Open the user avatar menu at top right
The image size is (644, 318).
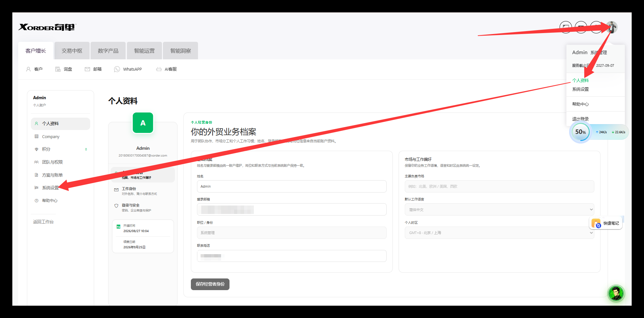612,27
